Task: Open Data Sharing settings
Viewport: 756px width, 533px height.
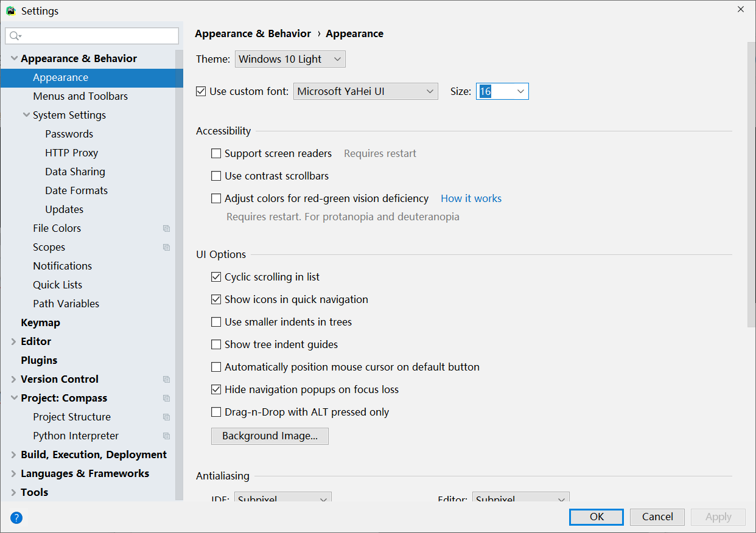Action: pos(75,172)
